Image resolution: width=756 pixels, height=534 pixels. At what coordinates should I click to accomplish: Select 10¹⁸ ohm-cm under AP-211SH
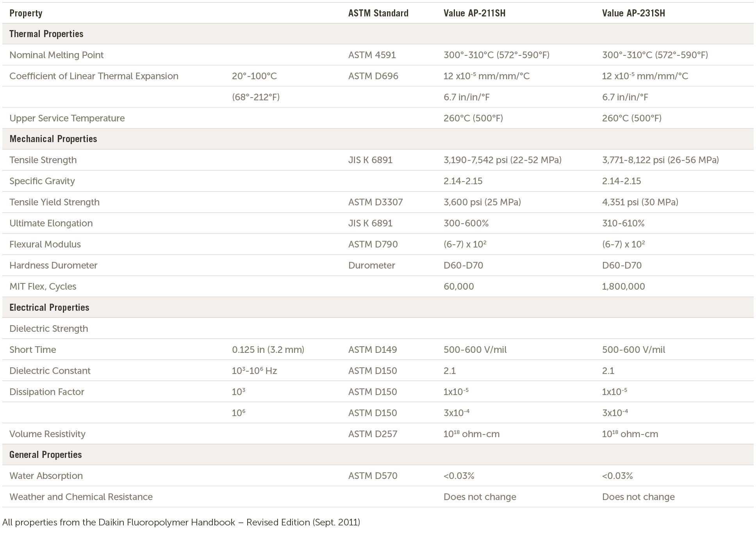472,434
